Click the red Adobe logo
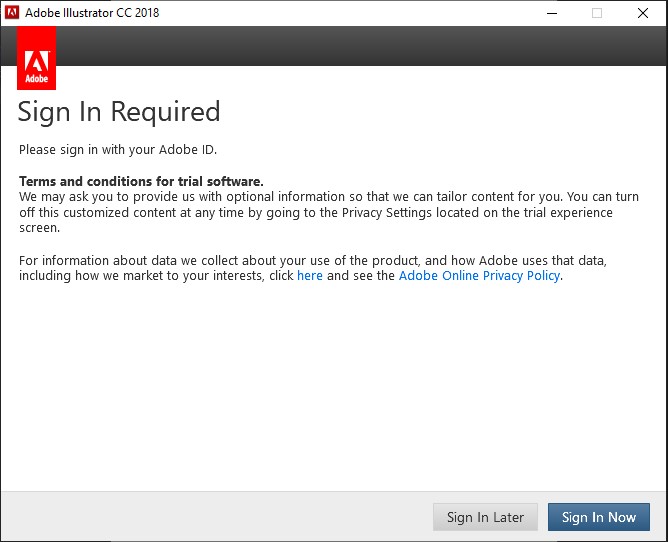Screen dimensions: 668x542 pos(36,59)
